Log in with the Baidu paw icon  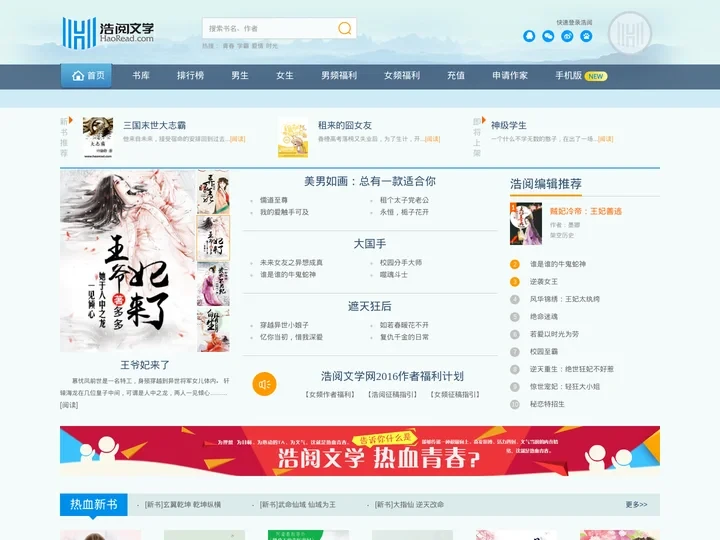586,36
